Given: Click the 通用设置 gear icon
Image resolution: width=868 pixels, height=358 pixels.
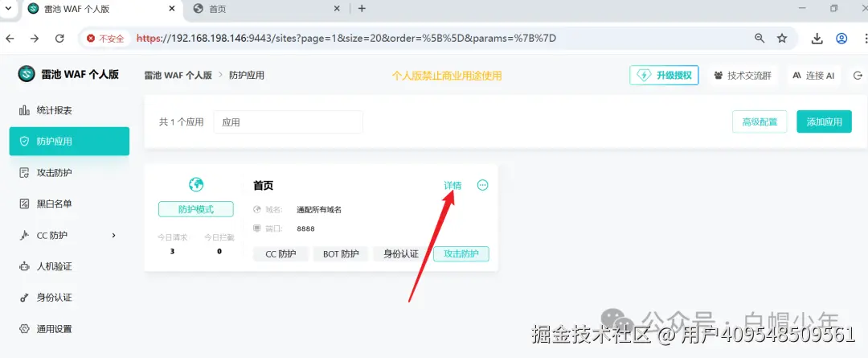Looking at the screenshot, I should (24, 328).
